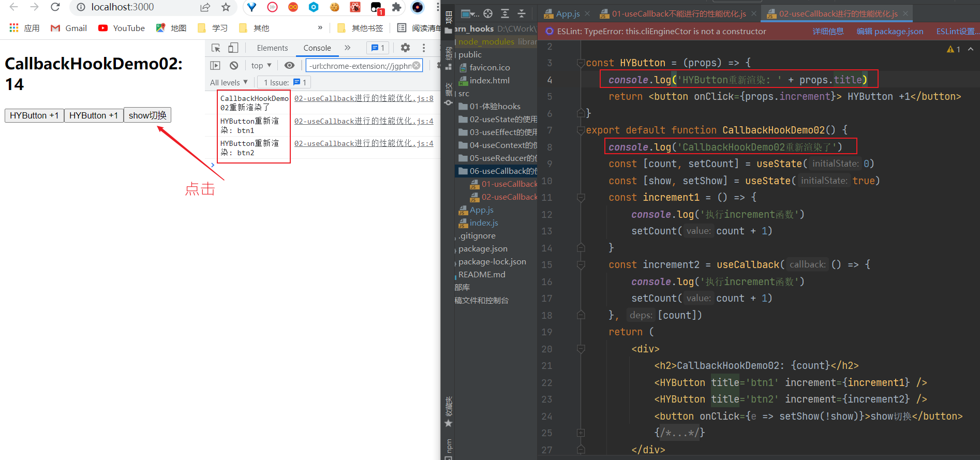Image resolution: width=980 pixels, height=460 pixels.
Task: Open the project view options dropdown
Action: tap(470, 13)
